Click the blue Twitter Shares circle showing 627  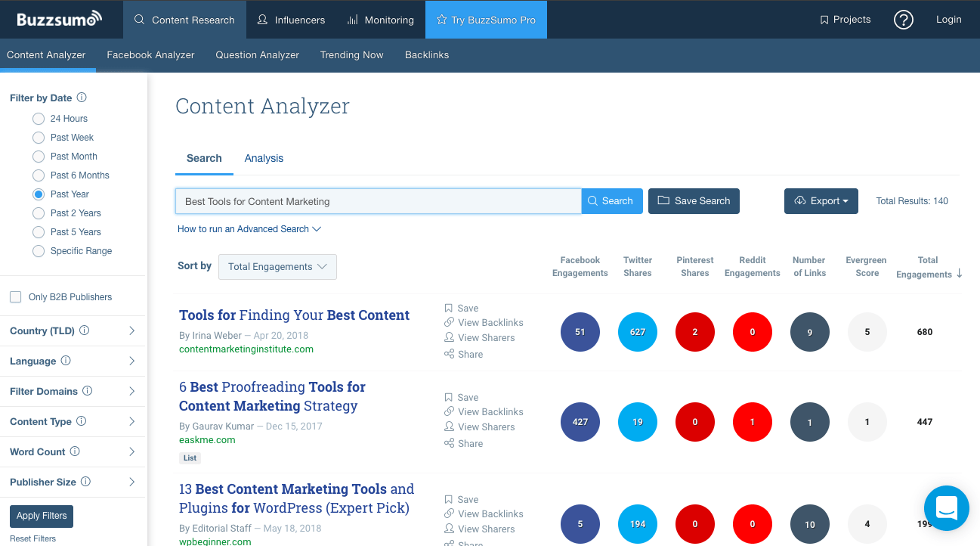tap(638, 332)
